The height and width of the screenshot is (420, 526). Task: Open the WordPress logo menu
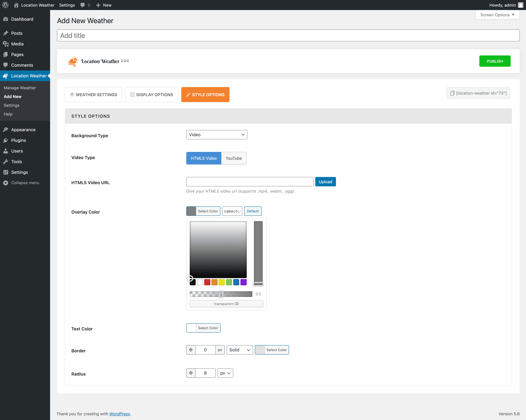click(x=5, y=5)
